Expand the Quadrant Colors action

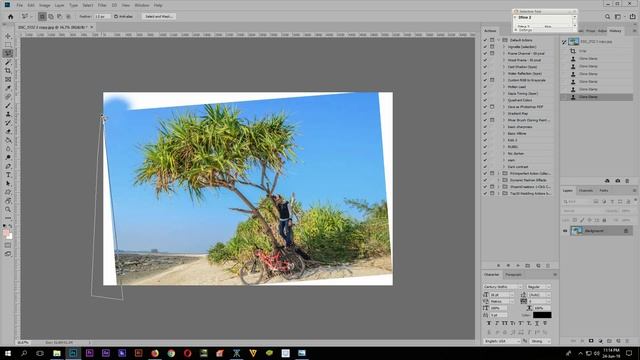(504, 100)
